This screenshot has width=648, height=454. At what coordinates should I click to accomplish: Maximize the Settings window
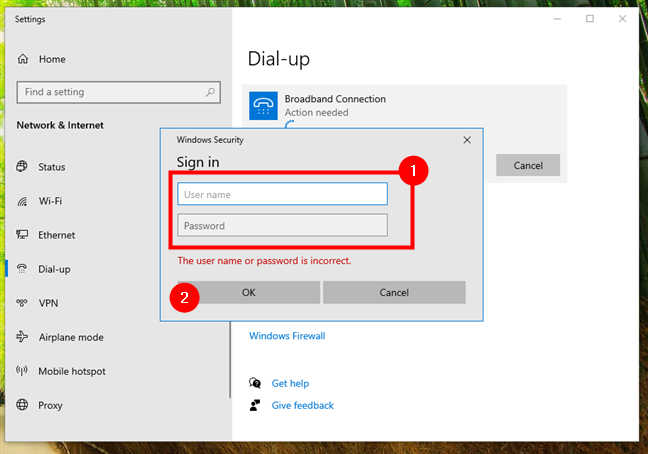(590, 19)
